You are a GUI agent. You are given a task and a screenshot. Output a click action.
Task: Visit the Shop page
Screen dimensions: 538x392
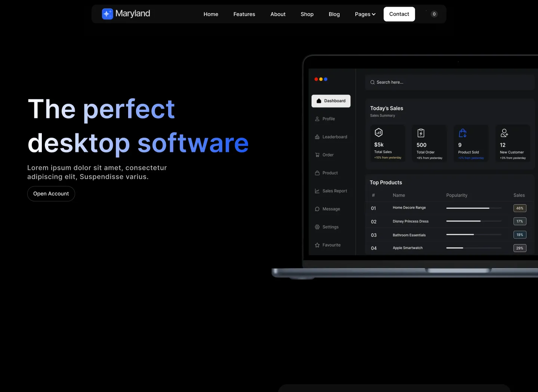click(307, 14)
